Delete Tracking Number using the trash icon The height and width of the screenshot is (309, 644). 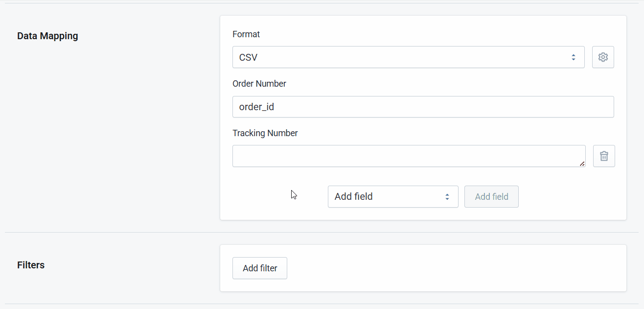[604, 156]
